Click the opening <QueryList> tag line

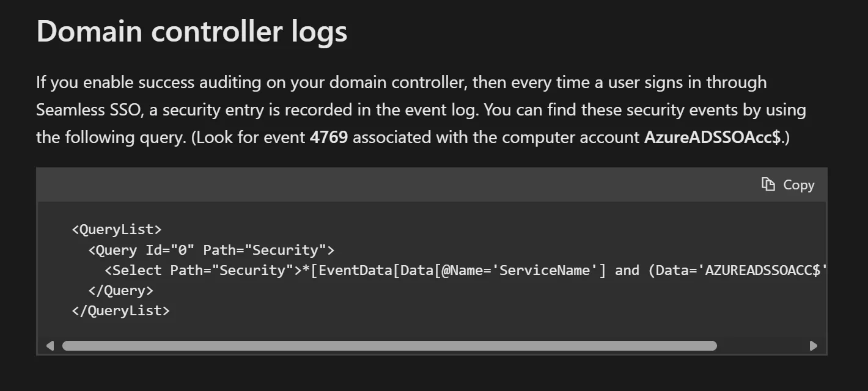116,230
